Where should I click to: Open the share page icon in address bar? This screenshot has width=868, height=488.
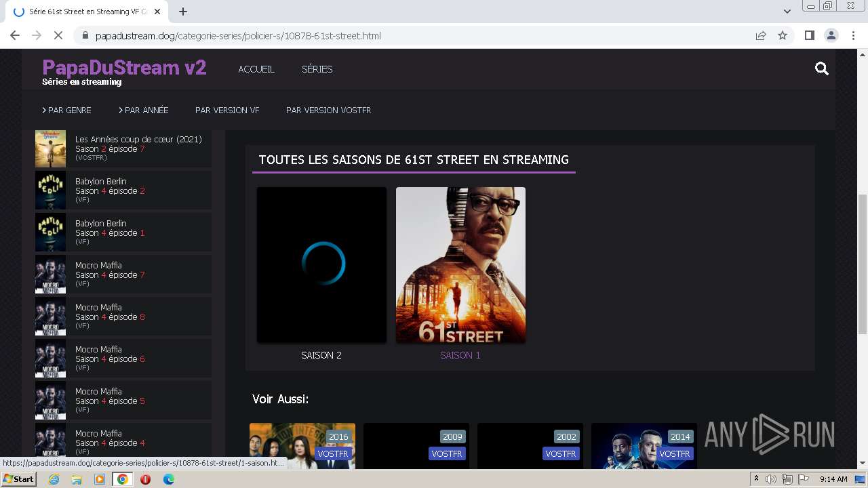tap(761, 35)
